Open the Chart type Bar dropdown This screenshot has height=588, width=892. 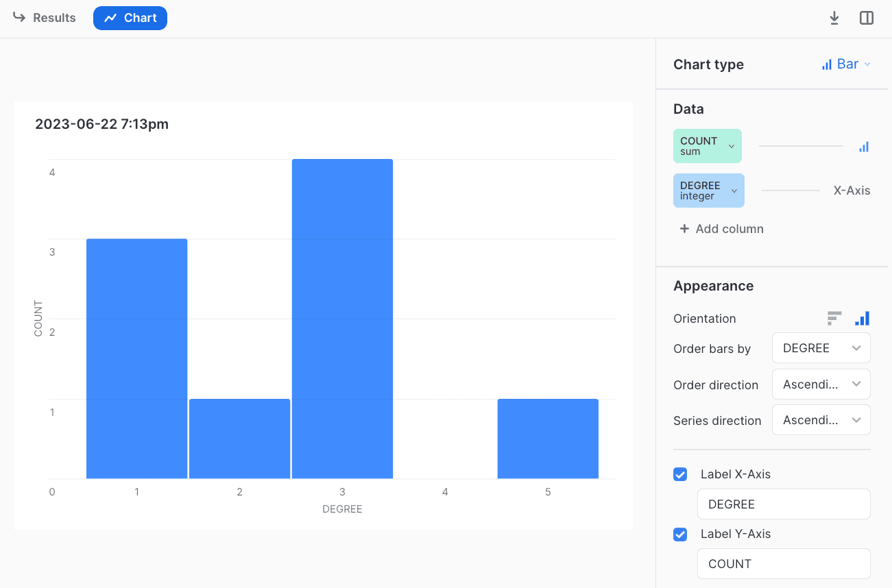pyautogui.click(x=847, y=64)
